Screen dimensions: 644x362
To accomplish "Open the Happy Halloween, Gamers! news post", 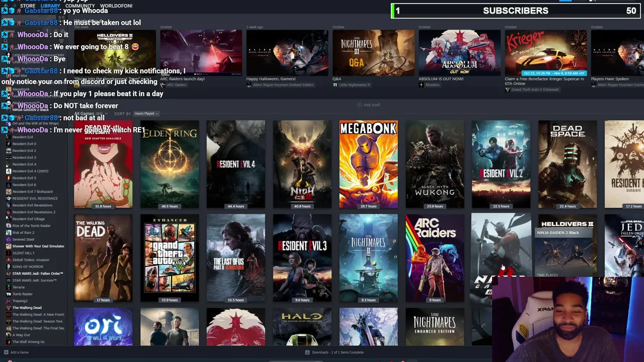I will tap(287, 53).
